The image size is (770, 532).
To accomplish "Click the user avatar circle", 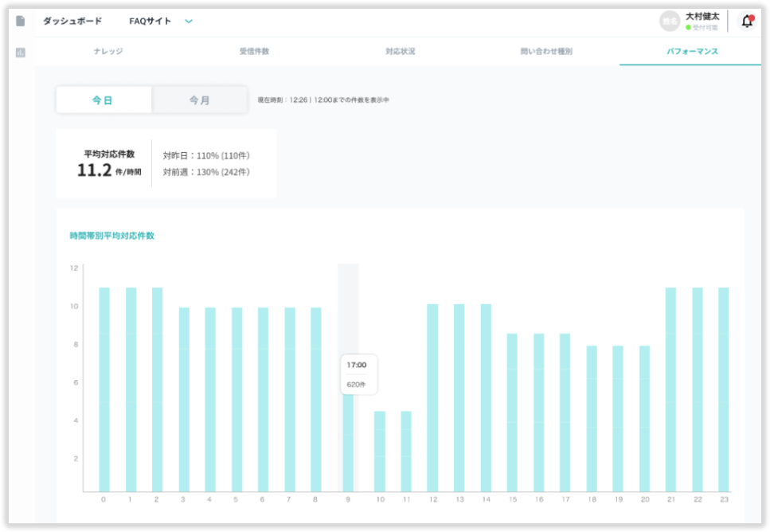I will 669,22.
